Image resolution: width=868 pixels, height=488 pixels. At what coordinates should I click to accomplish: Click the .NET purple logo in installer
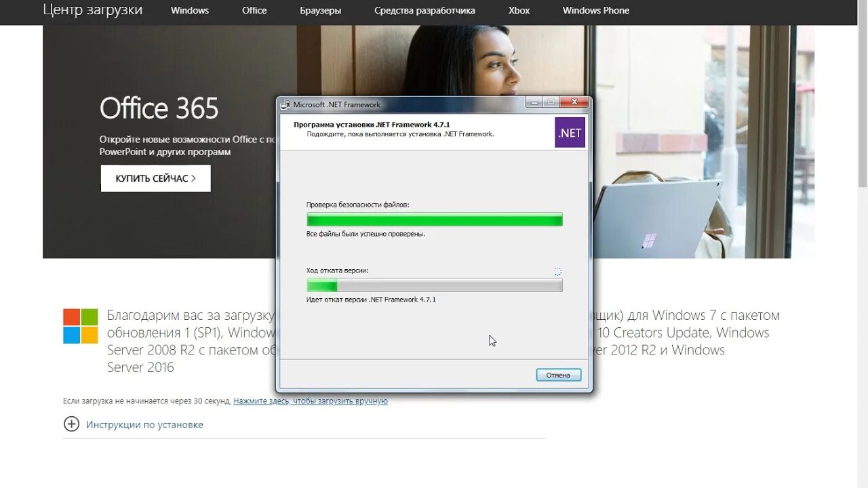570,132
